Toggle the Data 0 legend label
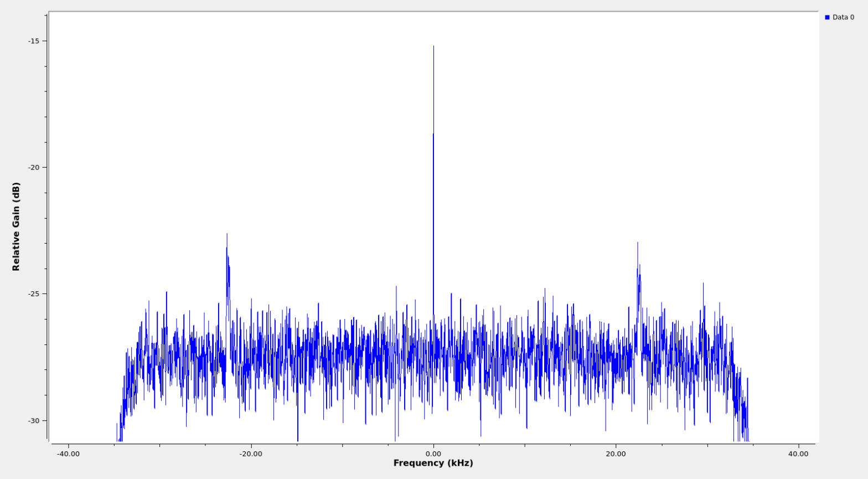 (843, 18)
